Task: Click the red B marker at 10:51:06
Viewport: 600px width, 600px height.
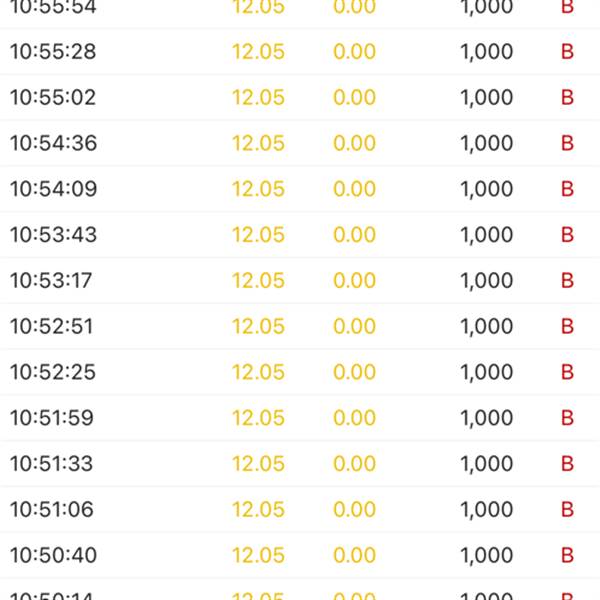Action: (x=567, y=510)
